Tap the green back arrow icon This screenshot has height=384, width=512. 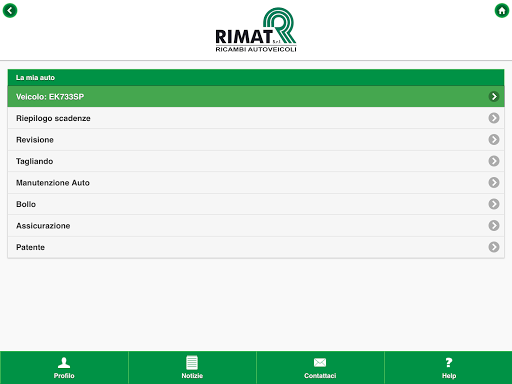10,10
